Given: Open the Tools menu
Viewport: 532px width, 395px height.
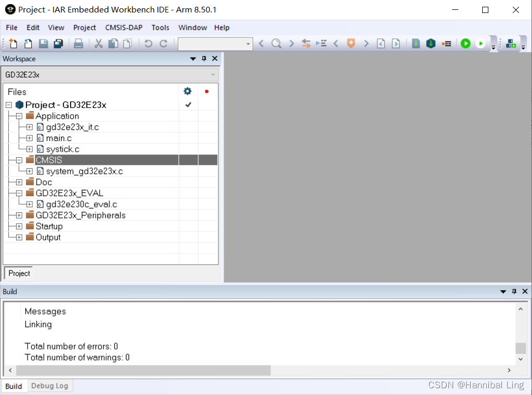Looking at the screenshot, I should [160, 28].
